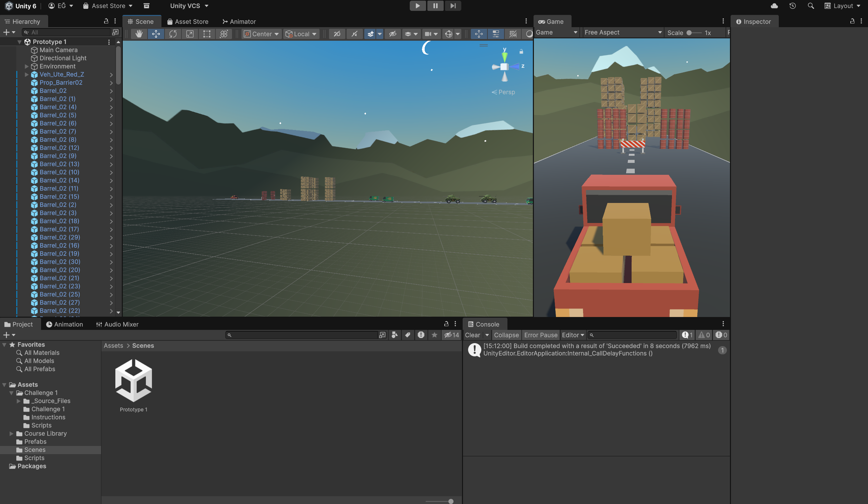
Task: Open the Center pivot dropdown
Action: tap(262, 34)
